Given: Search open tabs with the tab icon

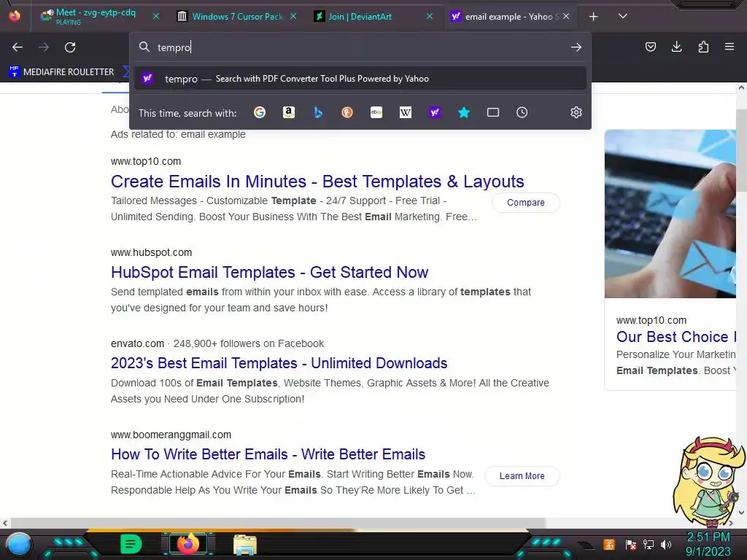Looking at the screenshot, I should click(x=493, y=112).
